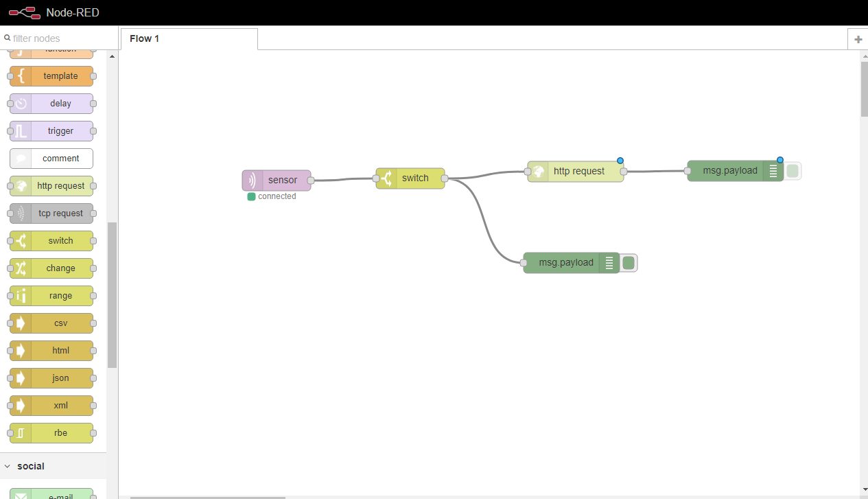Viewport: 868px width, 499px height.
Task: Select the json node in palette
Action: 51,378
